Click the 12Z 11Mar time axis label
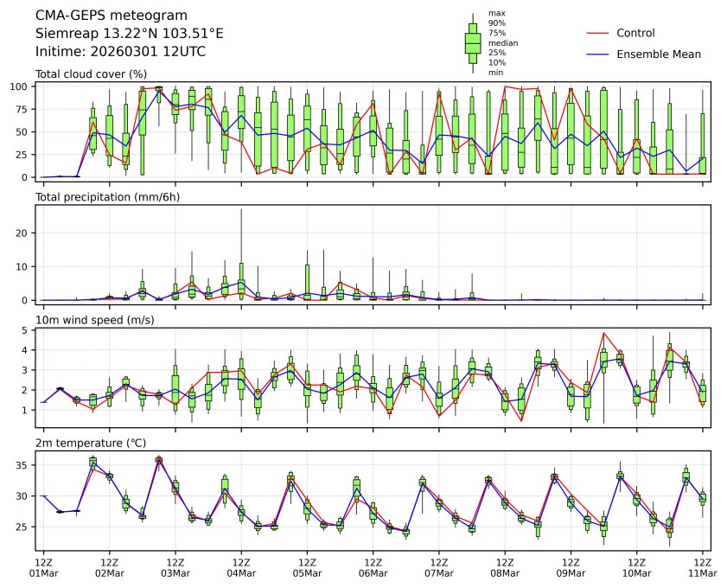The image size is (727, 588). click(702, 567)
